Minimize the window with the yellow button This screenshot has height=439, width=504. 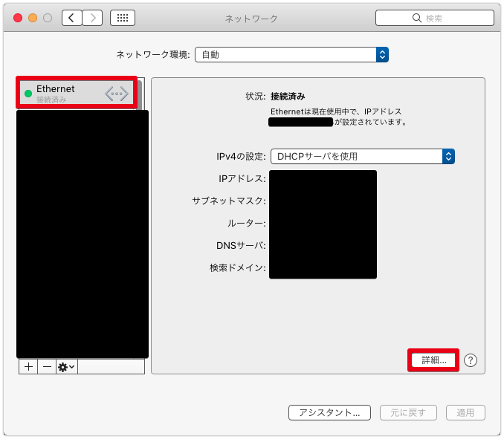pyautogui.click(x=33, y=18)
